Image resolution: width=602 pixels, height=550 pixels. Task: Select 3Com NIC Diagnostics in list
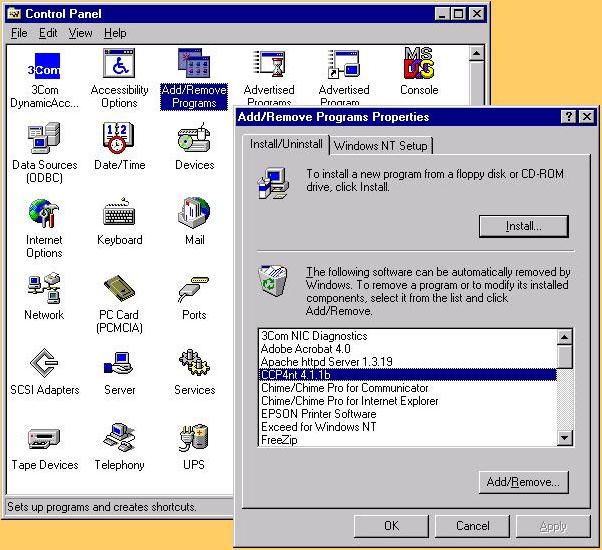(407, 336)
